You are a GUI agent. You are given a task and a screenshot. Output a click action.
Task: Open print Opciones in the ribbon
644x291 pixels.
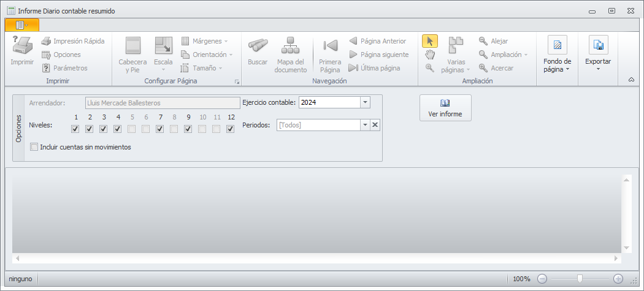point(61,55)
